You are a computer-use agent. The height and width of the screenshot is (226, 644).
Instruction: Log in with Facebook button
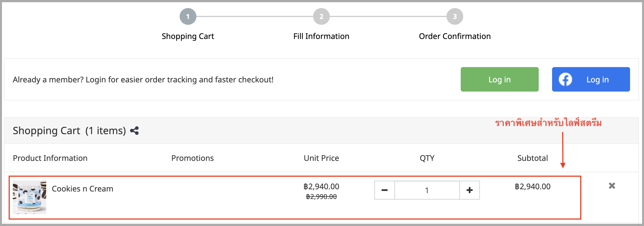pyautogui.click(x=591, y=79)
